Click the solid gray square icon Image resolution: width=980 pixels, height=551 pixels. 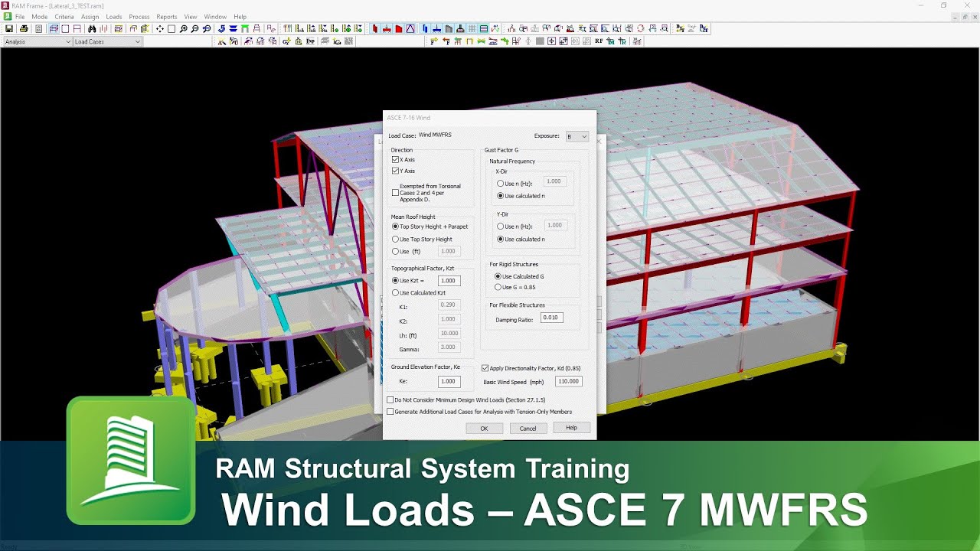(x=540, y=41)
